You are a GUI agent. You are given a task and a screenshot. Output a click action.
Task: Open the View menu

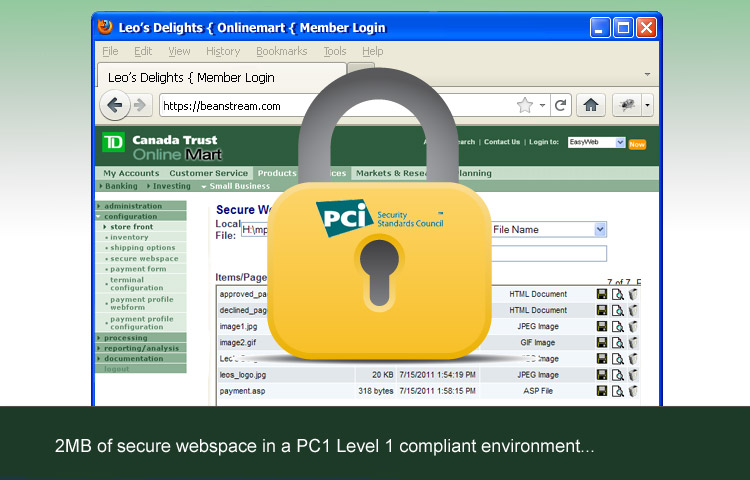[179, 51]
